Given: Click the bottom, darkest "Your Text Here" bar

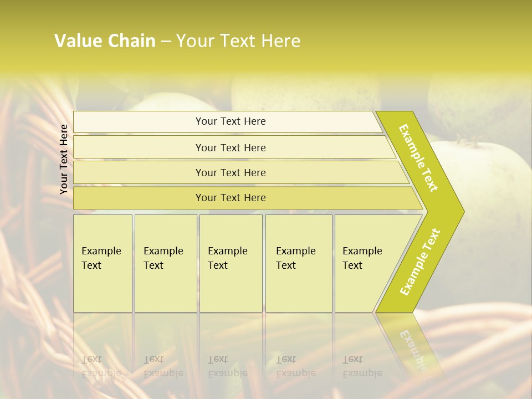Looking at the screenshot, I should [230, 198].
